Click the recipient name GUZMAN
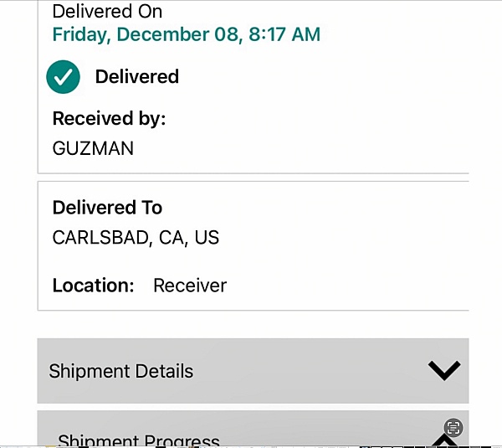502x448 pixels. tap(93, 149)
